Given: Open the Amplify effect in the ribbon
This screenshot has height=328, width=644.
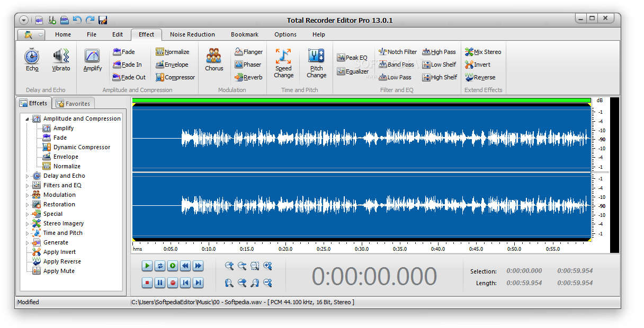Looking at the screenshot, I should (x=93, y=60).
